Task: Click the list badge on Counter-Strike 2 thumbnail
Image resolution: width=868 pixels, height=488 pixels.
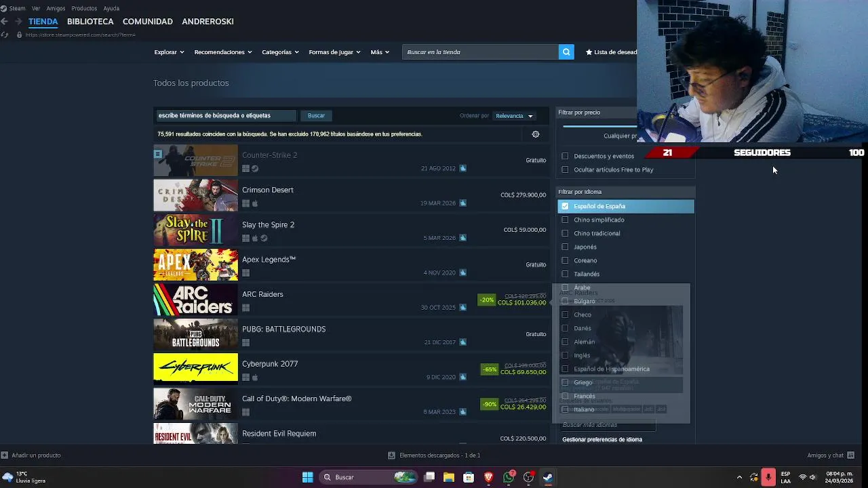Action: [x=157, y=154]
